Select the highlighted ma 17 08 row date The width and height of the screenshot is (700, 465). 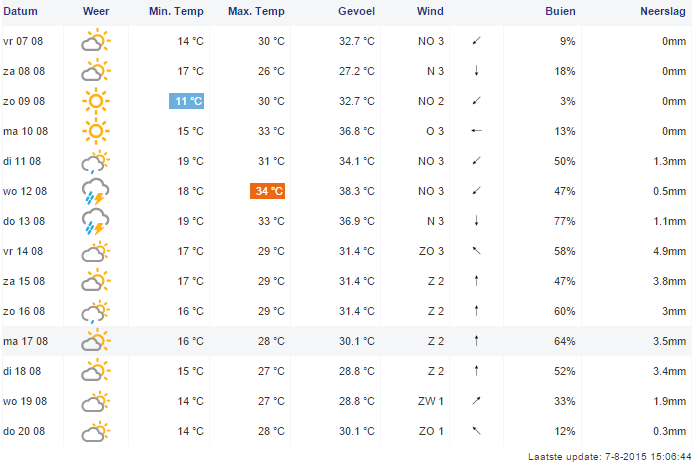25,341
